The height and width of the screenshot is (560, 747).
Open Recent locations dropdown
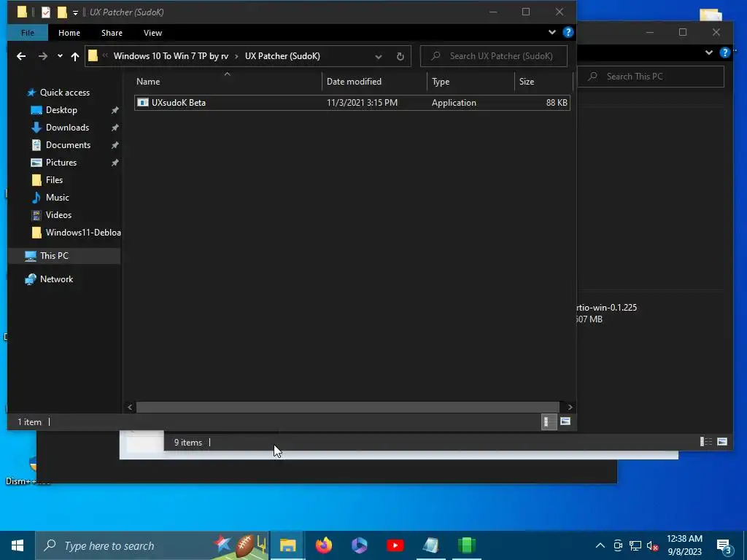click(60, 56)
